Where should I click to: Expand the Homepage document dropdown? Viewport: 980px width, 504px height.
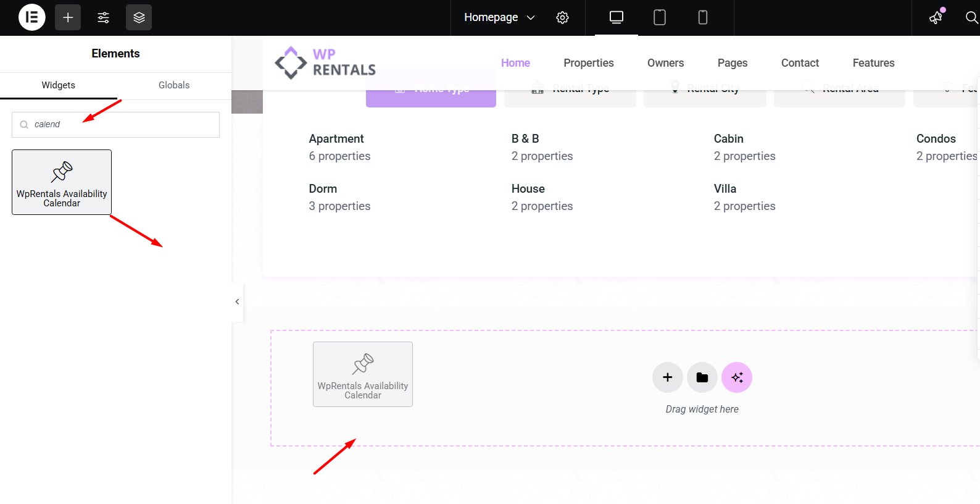pos(499,17)
